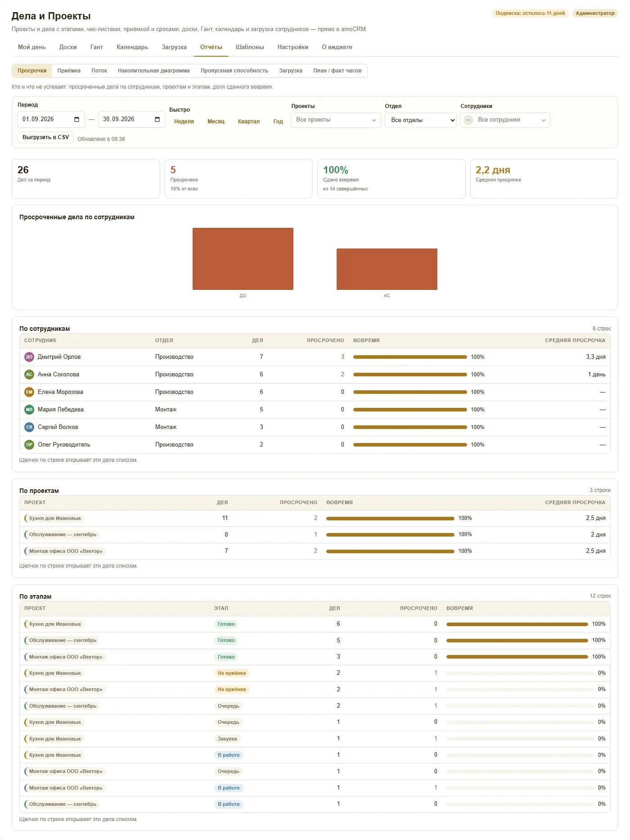Click the АС avatar of Анна Соколова
Screen dimensions: 630x840
click(29, 375)
